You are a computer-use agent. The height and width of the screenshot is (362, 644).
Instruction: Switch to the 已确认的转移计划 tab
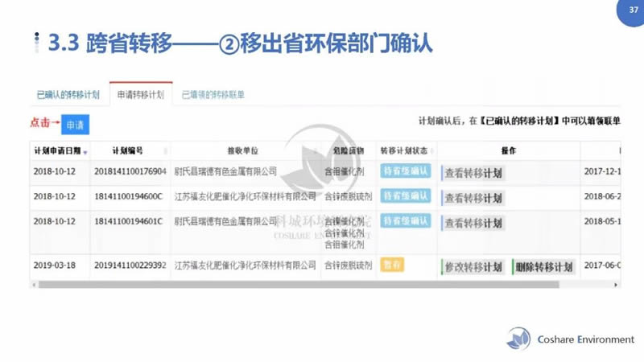[x=68, y=95]
